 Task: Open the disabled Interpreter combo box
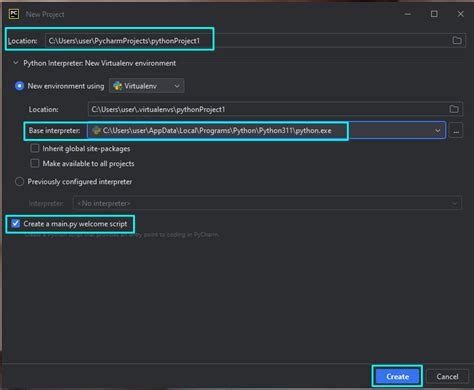click(267, 203)
